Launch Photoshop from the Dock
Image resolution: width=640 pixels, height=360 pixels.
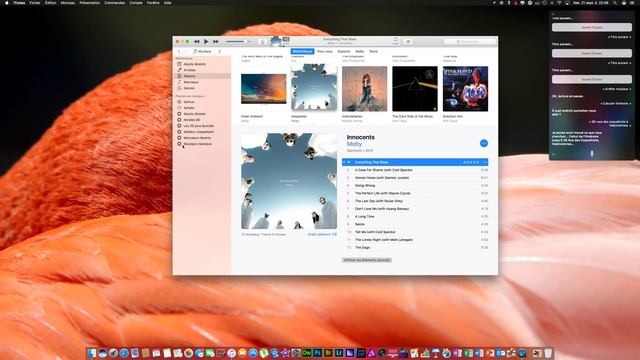click(318, 353)
